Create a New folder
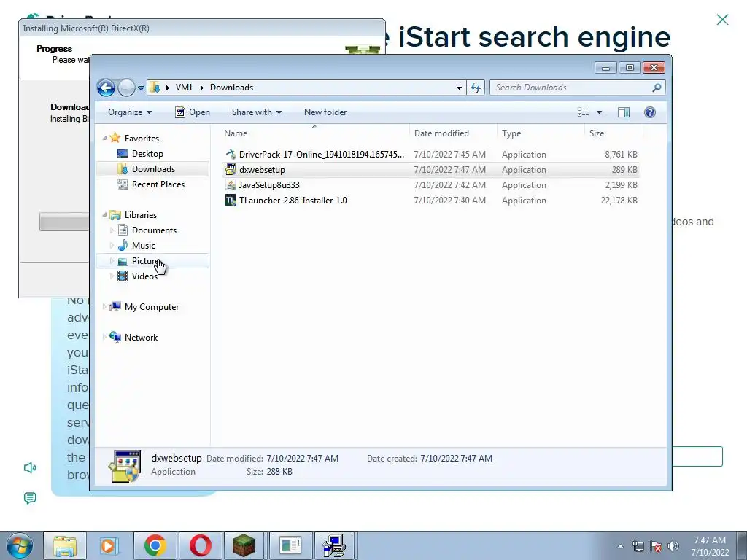The width and height of the screenshot is (747, 560). (325, 112)
